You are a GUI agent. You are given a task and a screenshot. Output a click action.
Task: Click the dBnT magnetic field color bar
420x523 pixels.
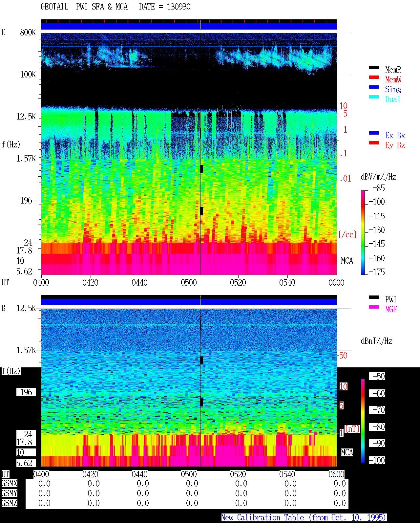tap(363, 421)
